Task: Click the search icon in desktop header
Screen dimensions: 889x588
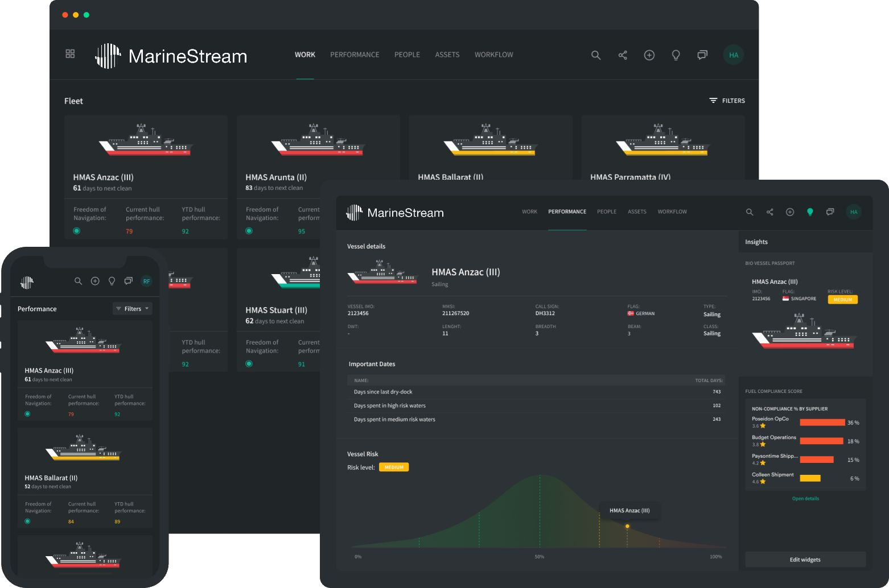Action: point(596,55)
